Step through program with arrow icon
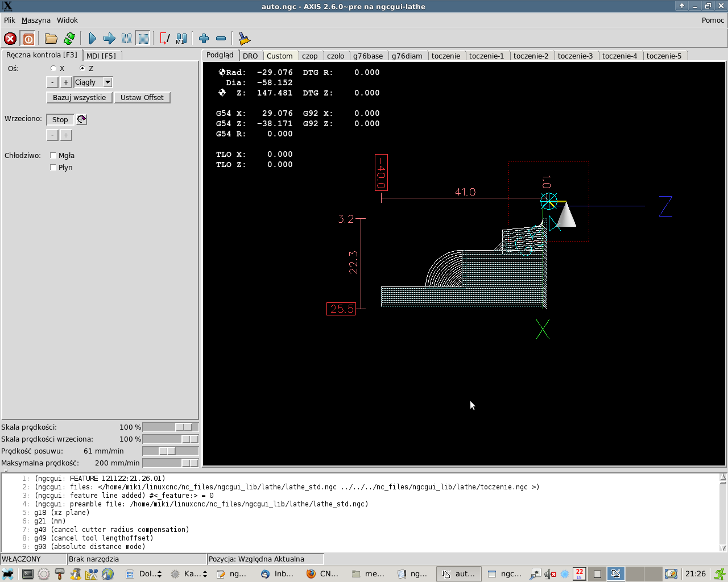728x582 pixels. pyautogui.click(x=109, y=39)
